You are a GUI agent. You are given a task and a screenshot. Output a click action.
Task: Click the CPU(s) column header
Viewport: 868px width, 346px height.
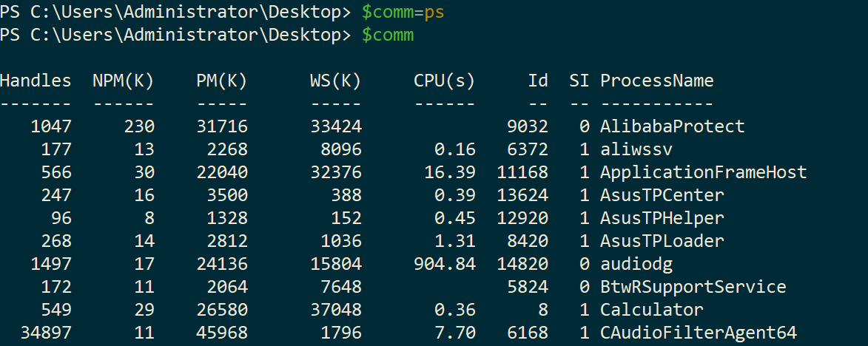tap(445, 81)
